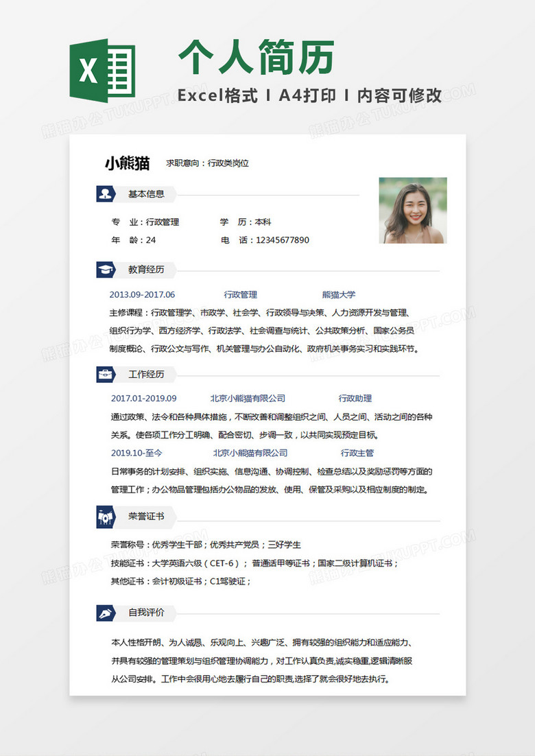
Task: Click the name 小熊猫 at the top
Action: click(x=127, y=163)
